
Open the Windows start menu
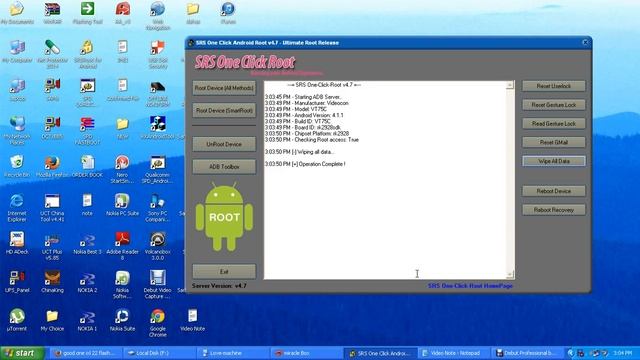click(22, 353)
